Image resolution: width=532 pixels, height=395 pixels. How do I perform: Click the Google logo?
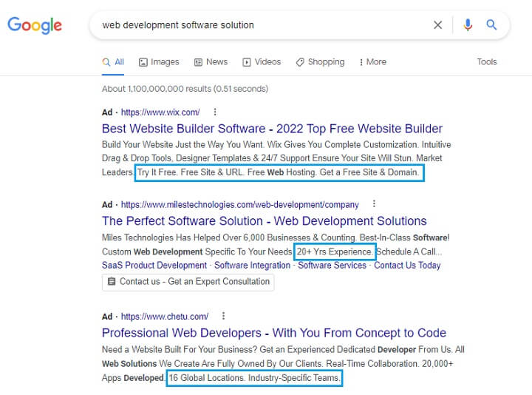pos(35,25)
